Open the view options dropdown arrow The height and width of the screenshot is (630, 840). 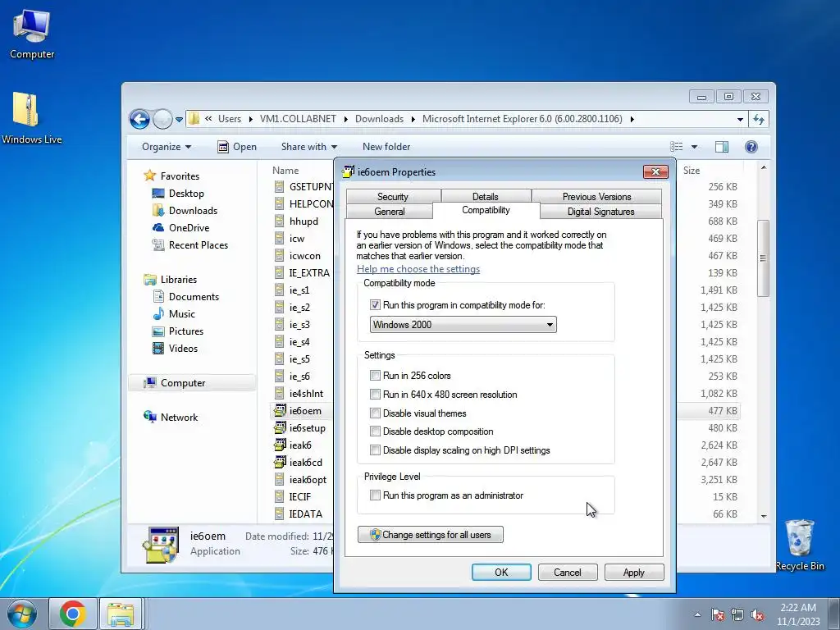click(694, 147)
